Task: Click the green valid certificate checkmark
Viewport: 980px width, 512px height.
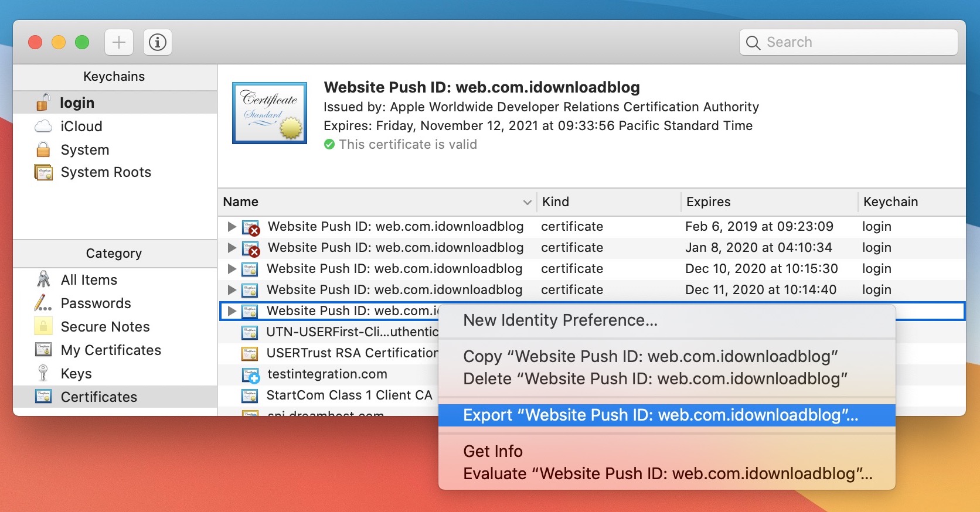Action: pyautogui.click(x=329, y=144)
